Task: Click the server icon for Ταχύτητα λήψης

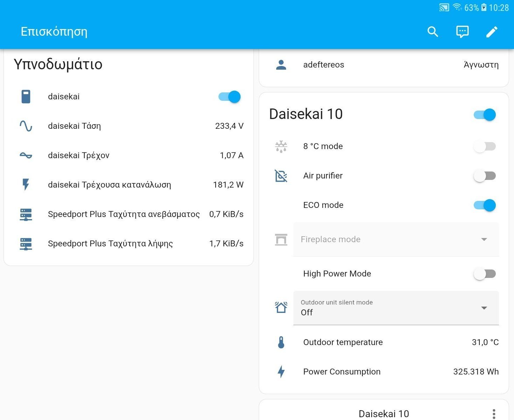Action: point(26,244)
